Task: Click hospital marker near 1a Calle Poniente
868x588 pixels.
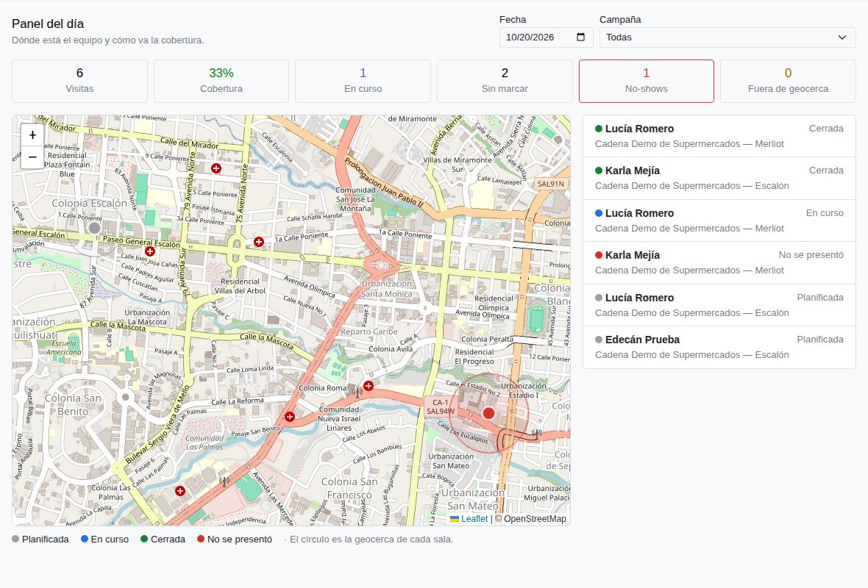Action: pyautogui.click(x=258, y=242)
